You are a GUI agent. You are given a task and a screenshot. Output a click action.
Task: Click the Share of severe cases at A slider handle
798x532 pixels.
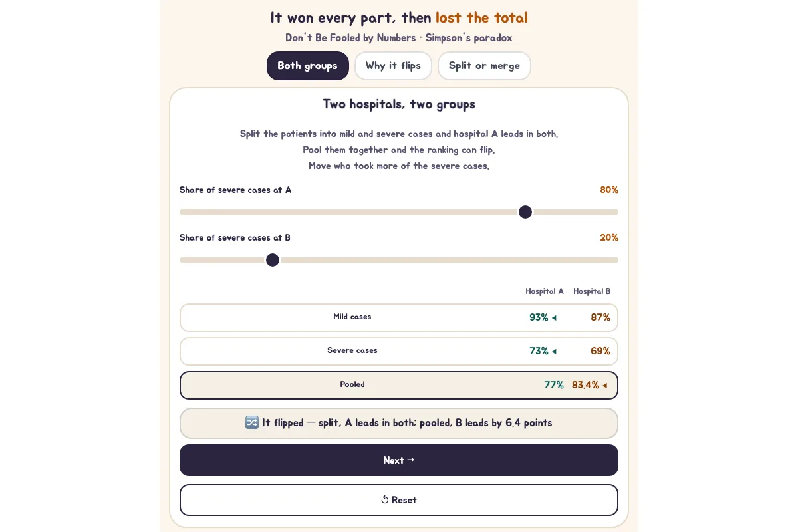pos(525,212)
